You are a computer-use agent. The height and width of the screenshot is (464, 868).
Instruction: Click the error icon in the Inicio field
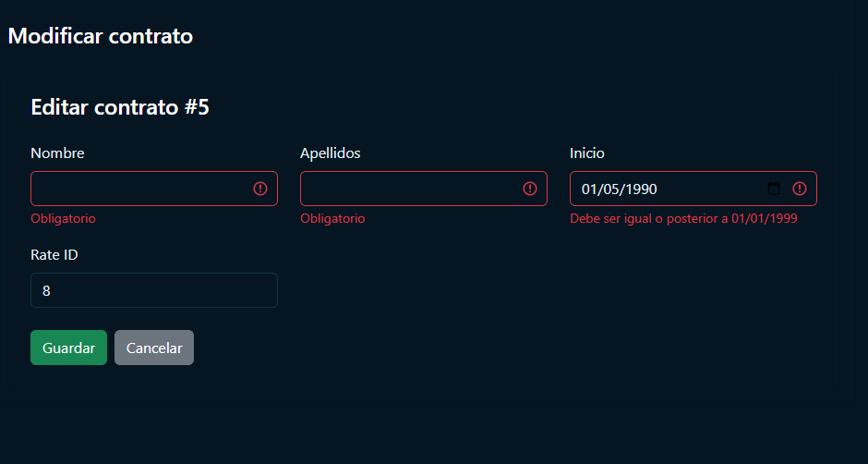coord(800,189)
